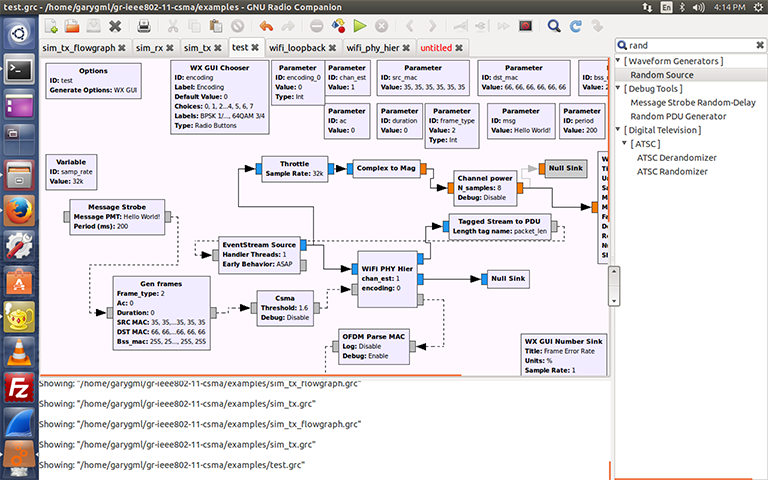Collapse the Debug Tools category
The image size is (768, 480).
[x=620, y=89]
